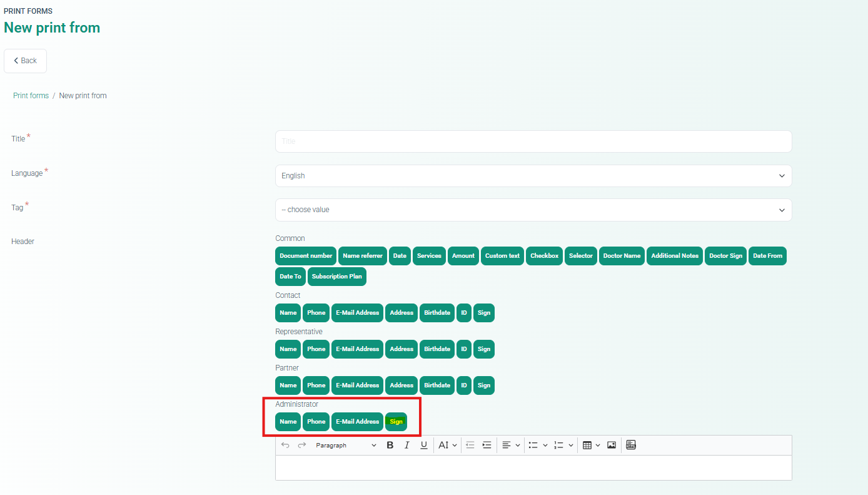Click into the Title input field

point(533,141)
